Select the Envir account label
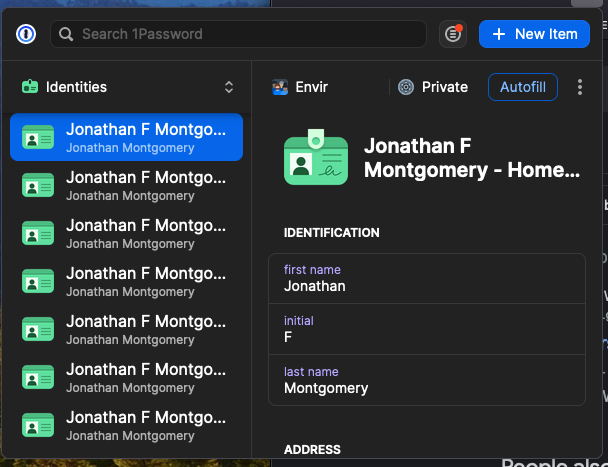 pyautogui.click(x=311, y=87)
